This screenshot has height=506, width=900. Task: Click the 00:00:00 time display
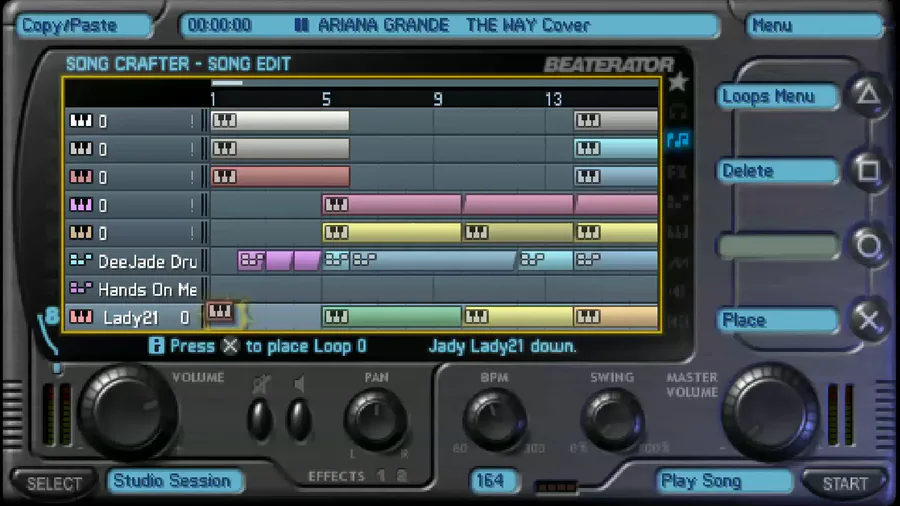pos(219,25)
